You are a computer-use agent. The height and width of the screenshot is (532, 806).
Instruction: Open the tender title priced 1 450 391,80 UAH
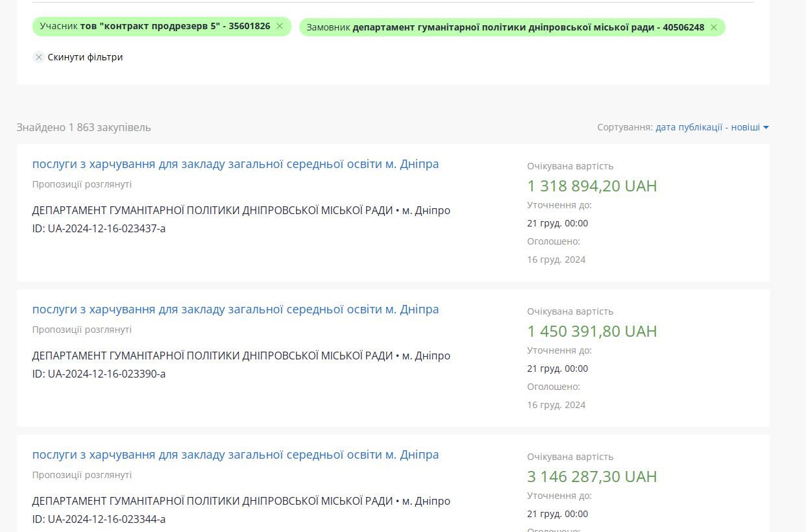click(x=236, y=309)
